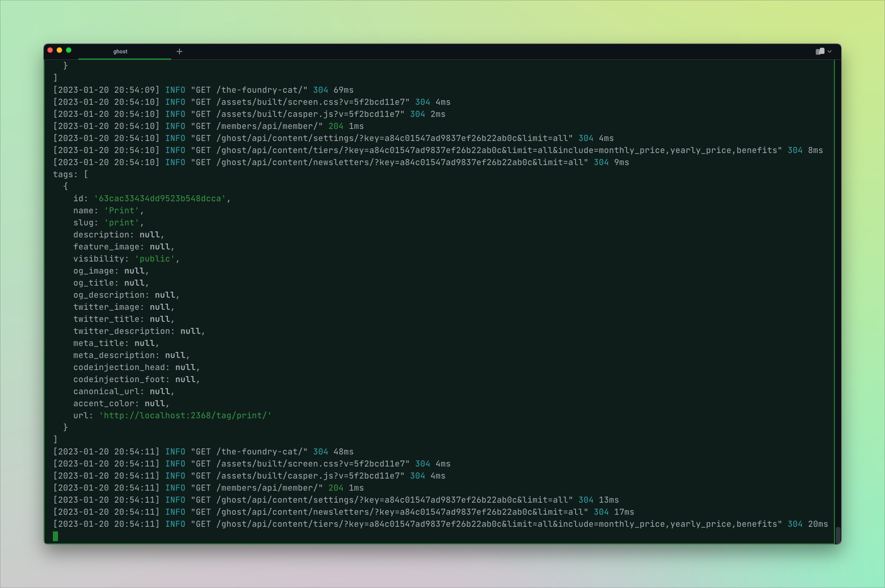The height and width of the screenshot is (588, 885).
Task: Click the 204 status on members api line
Action: point(335,126)
